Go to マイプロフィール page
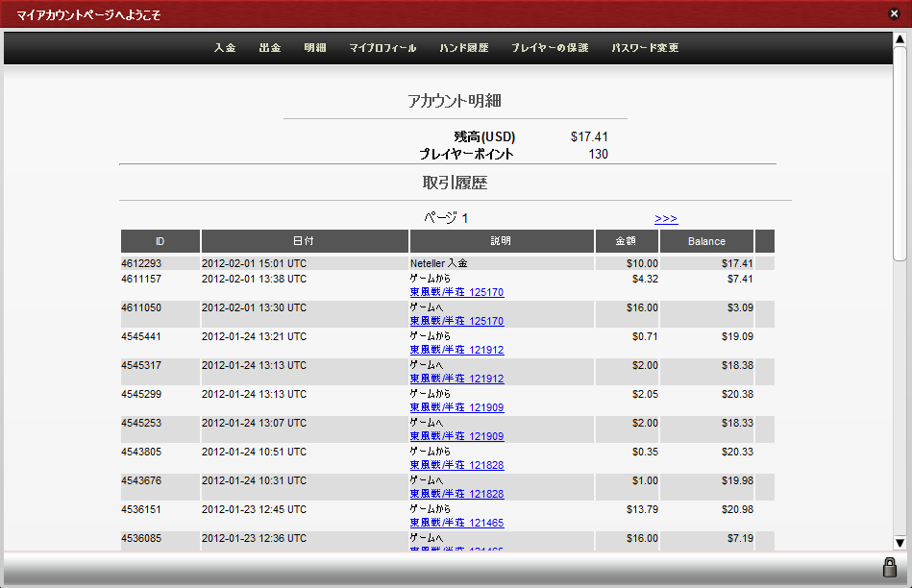Viewport: 912px width, 588px height. pos(382,48)
